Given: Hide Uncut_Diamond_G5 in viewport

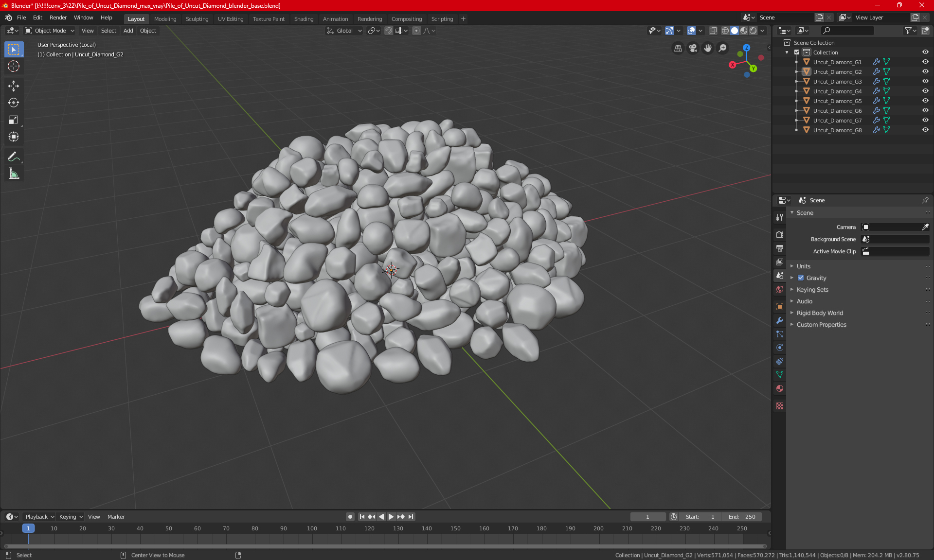Looking at the screenshot, I should pos(925,101).
